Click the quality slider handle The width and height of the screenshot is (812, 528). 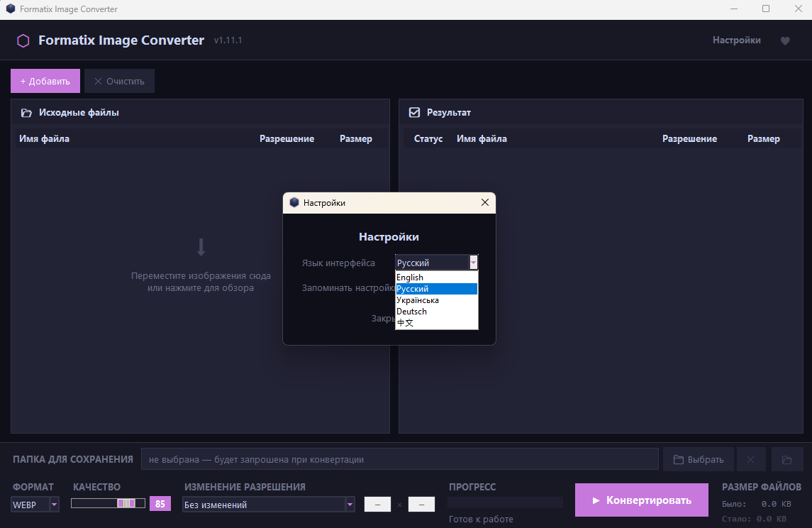click(x=126, y=503)
